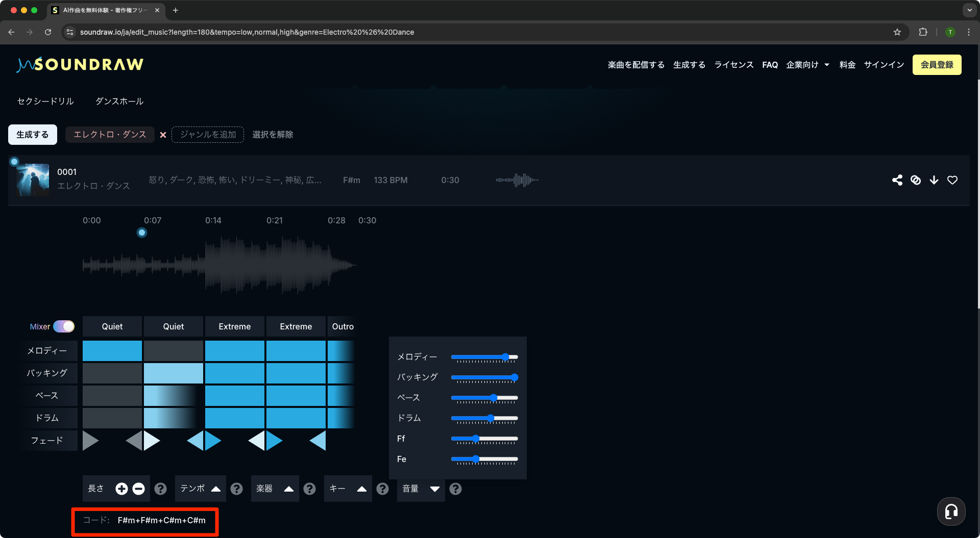Click the gray fade-out triangle of first Quiet block
The width and height of the screenshot is (980, 538).
pyautogui.click(x=134, y=441)
